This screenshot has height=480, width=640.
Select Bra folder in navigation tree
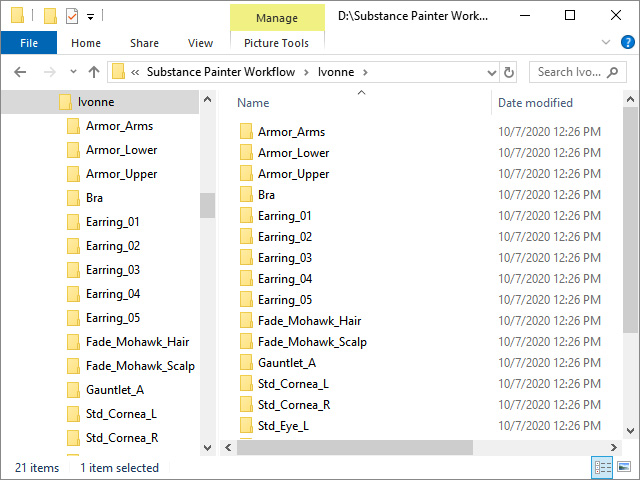tap(94, 198)
